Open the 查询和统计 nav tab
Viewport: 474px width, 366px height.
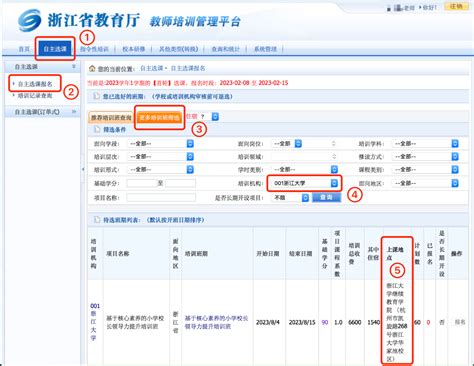226,49
